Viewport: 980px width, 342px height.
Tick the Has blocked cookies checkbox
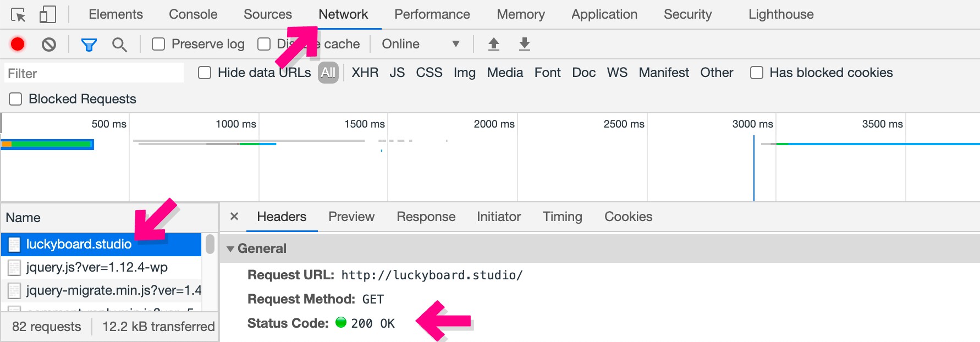point(757,73)
